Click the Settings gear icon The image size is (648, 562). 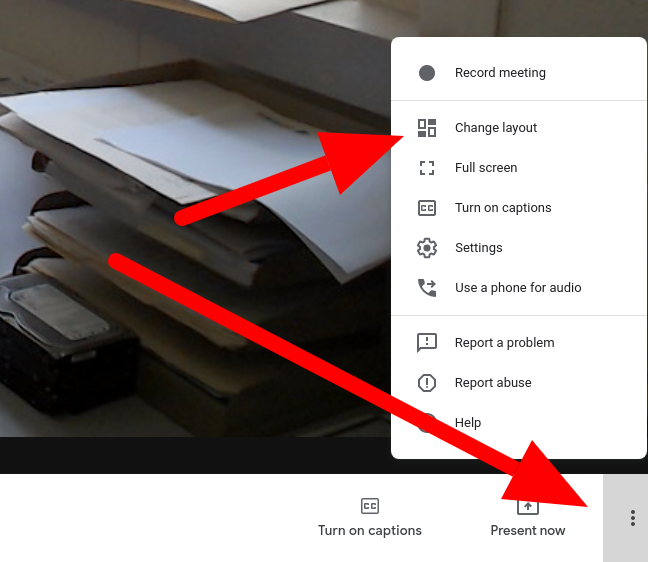[426, 248]
